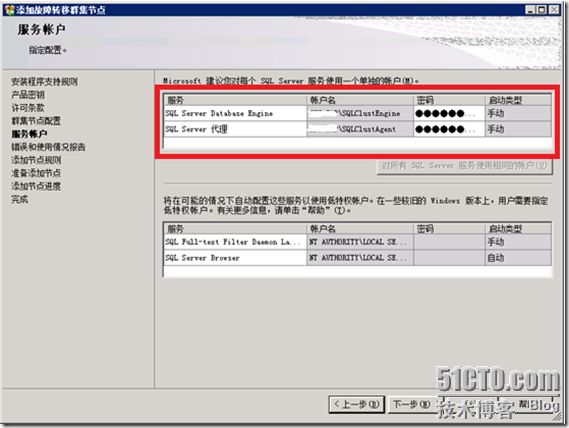The height and width of the screenshot is (428, 569).
Task: Click account name for Full-text Filter Daemon
Action: [x=360, y=242]
